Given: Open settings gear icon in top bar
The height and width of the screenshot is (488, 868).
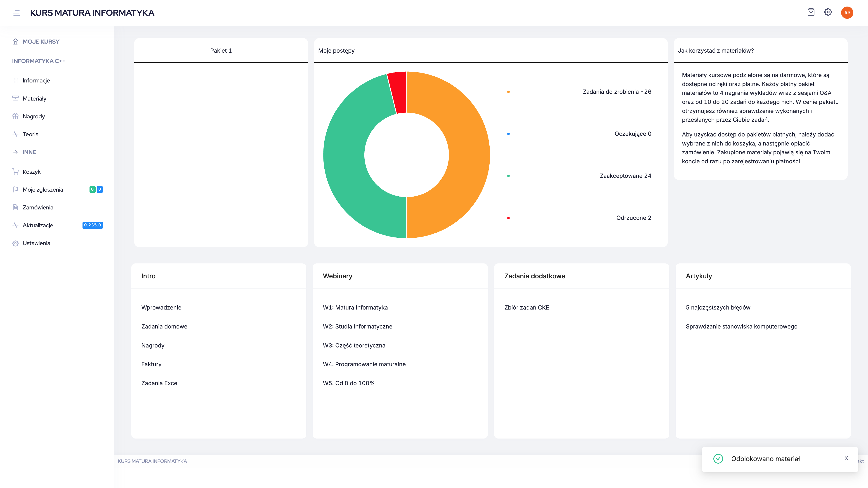Looking at the screenshot, I should point(828,12).
